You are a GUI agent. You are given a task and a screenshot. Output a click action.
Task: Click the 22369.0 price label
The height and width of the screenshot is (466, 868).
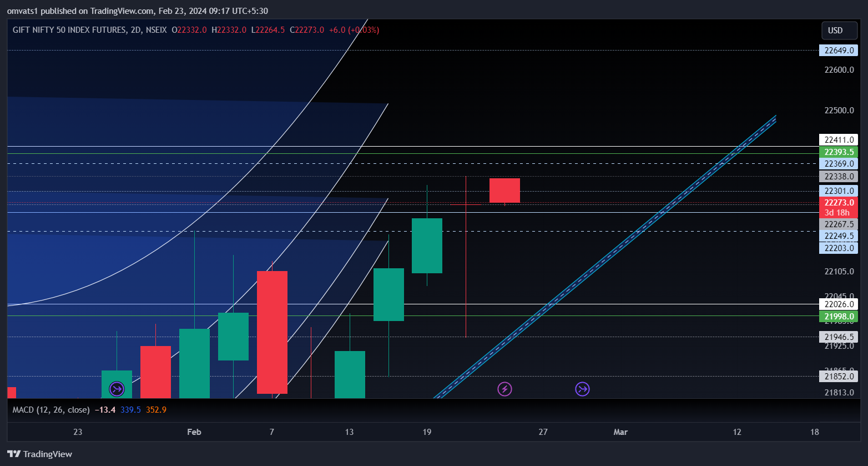click(x=839, y=164)
